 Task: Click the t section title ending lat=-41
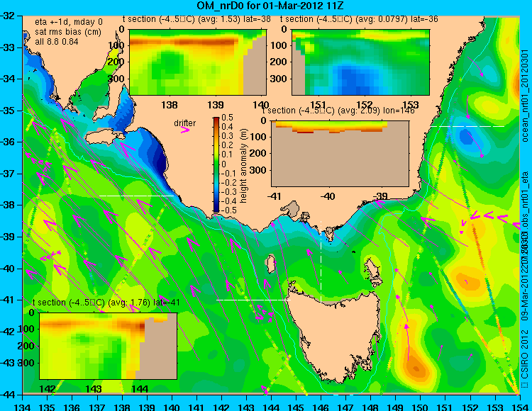pyautogui.click(x=106, y=303)
